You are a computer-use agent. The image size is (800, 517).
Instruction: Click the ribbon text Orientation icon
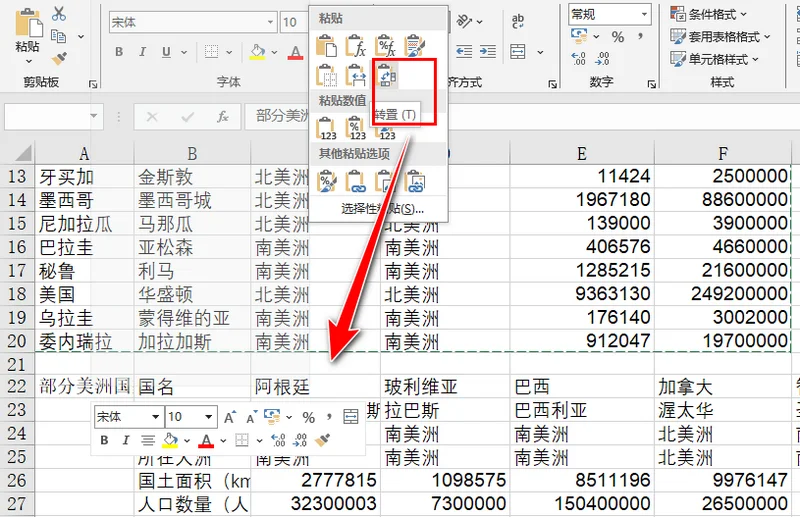coord(465,21)
